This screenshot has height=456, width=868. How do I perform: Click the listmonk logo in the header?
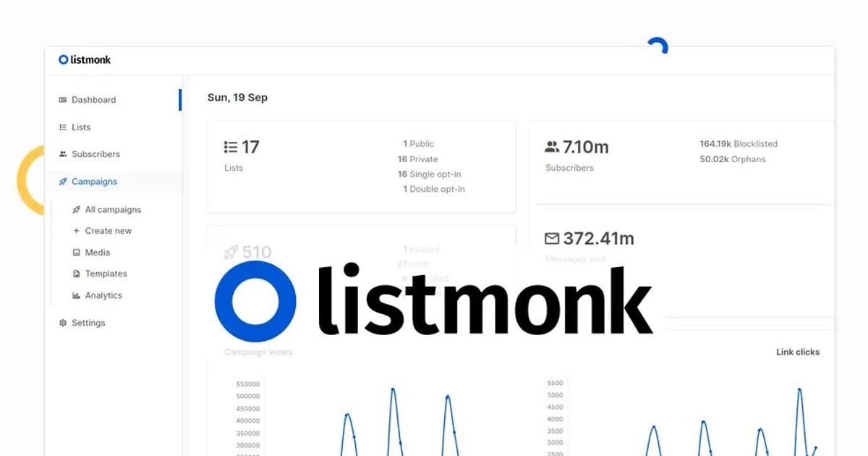[x=85, y=60]
